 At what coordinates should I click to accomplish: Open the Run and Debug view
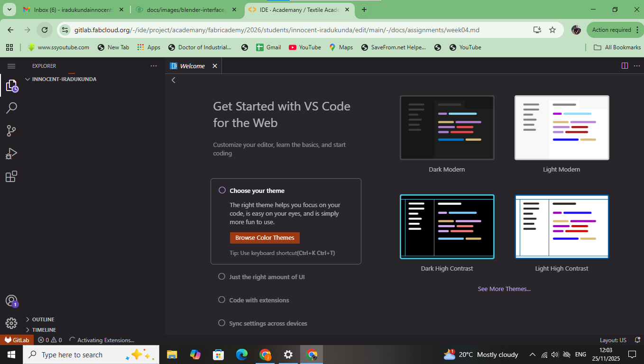11,154
